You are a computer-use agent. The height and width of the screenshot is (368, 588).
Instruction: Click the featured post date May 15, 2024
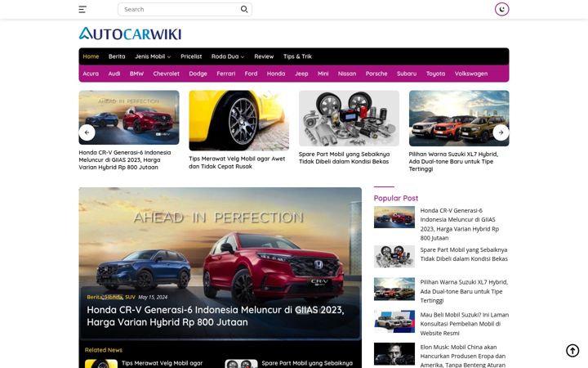[x=153, y=297]
